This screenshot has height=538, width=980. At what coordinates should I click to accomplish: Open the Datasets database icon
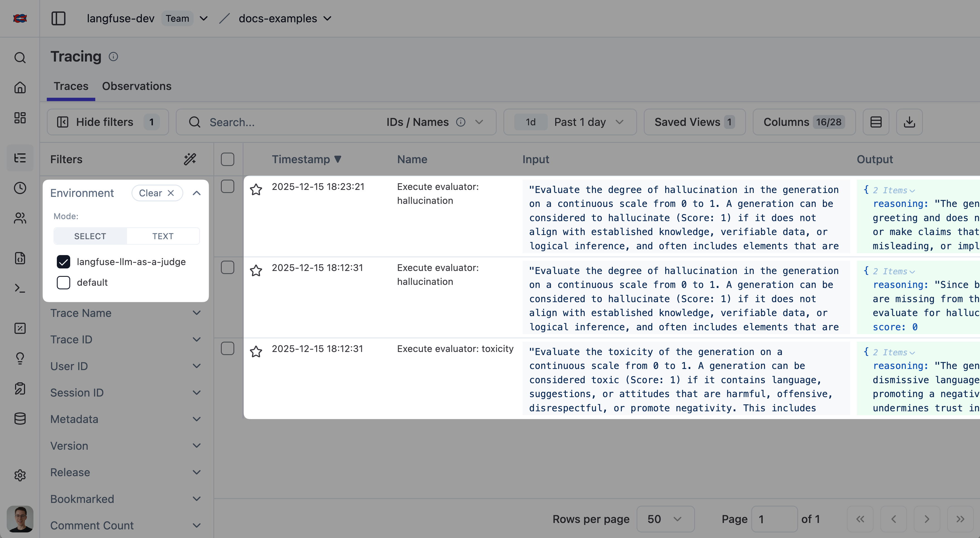click(20, 419)
